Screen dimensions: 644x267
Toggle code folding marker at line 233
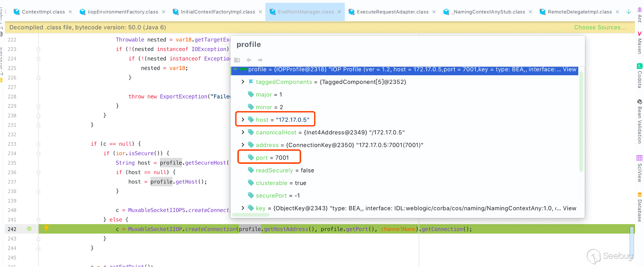(x=38, y=144)
